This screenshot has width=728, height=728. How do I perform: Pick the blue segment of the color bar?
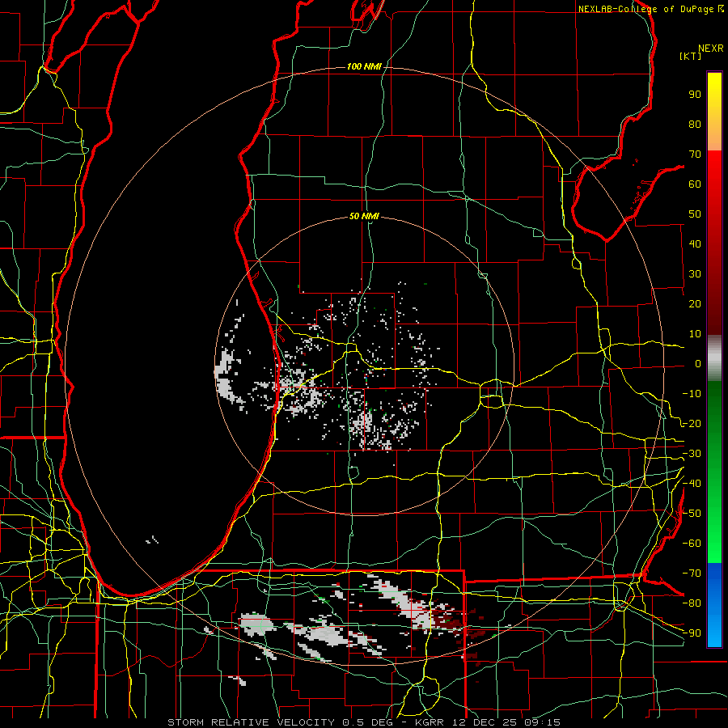click(714, 605)
